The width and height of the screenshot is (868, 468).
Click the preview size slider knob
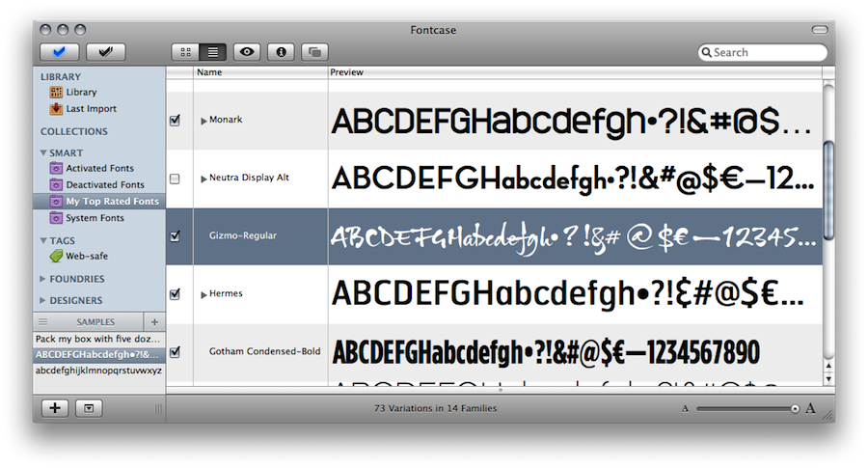(795, 409)
